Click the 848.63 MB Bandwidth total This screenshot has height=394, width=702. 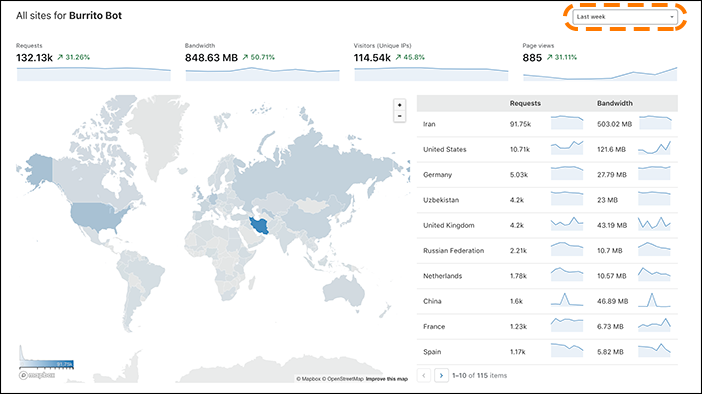pyautogui.click(x=211, y=58)
